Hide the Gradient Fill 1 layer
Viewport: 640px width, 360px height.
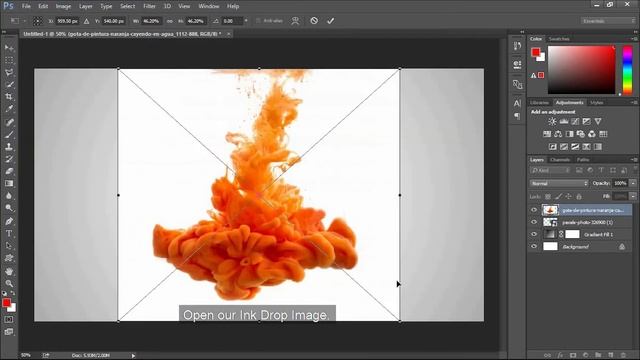534,234
